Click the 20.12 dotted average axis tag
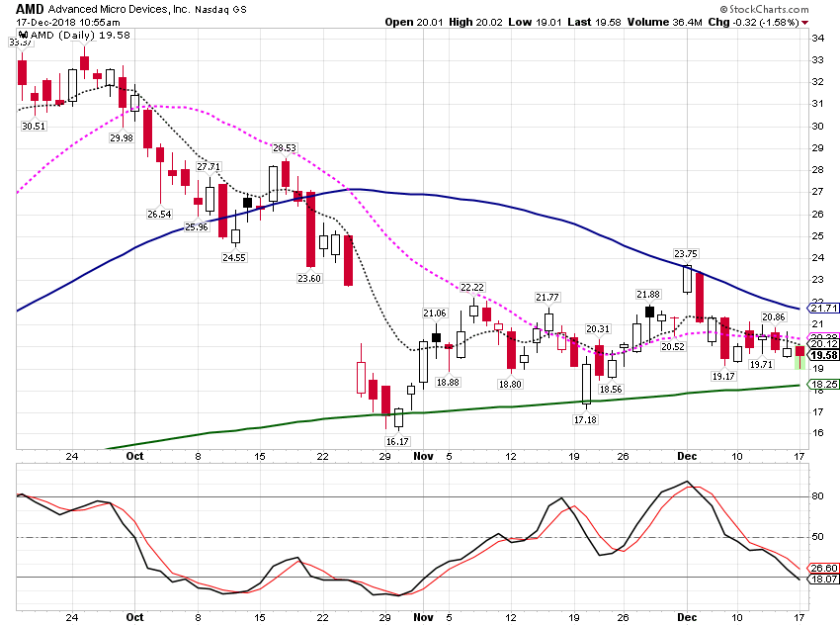The height and width of the screenshot is (626, 840). click(x=823, y=344)
